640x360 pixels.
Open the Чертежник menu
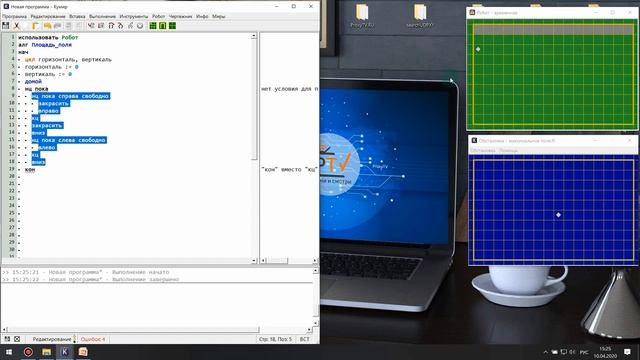(180, 16)
